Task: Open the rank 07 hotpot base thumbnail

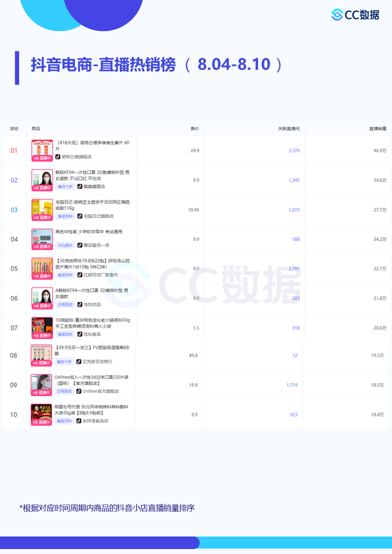Action: (x=42, y=328)
